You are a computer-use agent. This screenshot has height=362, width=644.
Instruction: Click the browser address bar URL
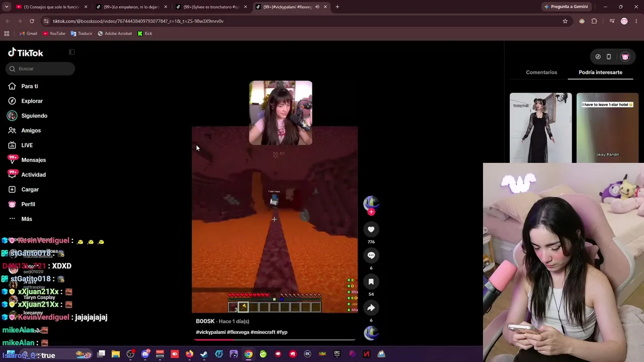pyautogui.click(x=138, y=21)
